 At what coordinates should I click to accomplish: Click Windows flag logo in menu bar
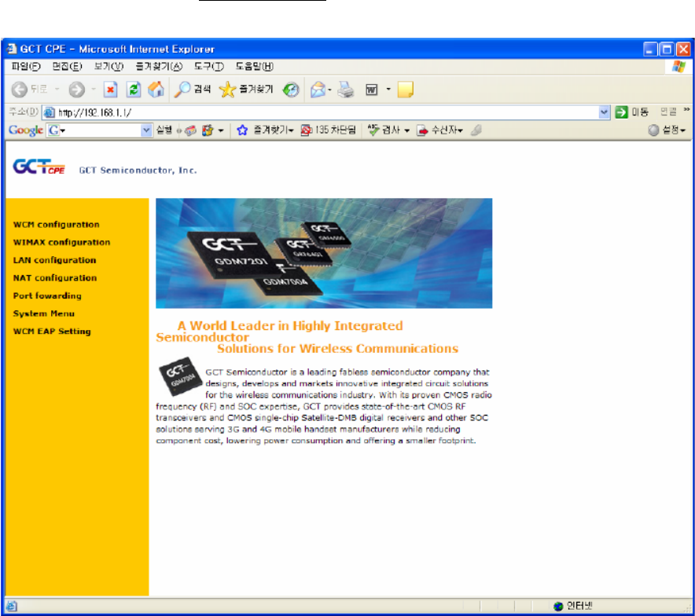pyautogui.click(x=678, y=67)
